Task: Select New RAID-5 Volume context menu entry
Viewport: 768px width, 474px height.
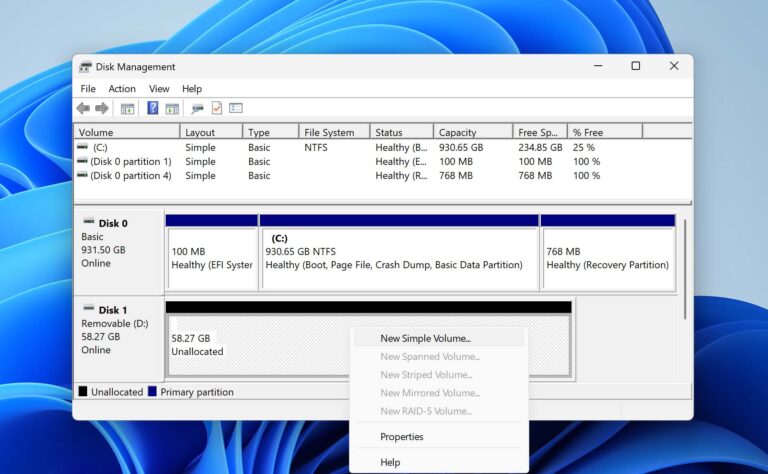Action: 439,411
